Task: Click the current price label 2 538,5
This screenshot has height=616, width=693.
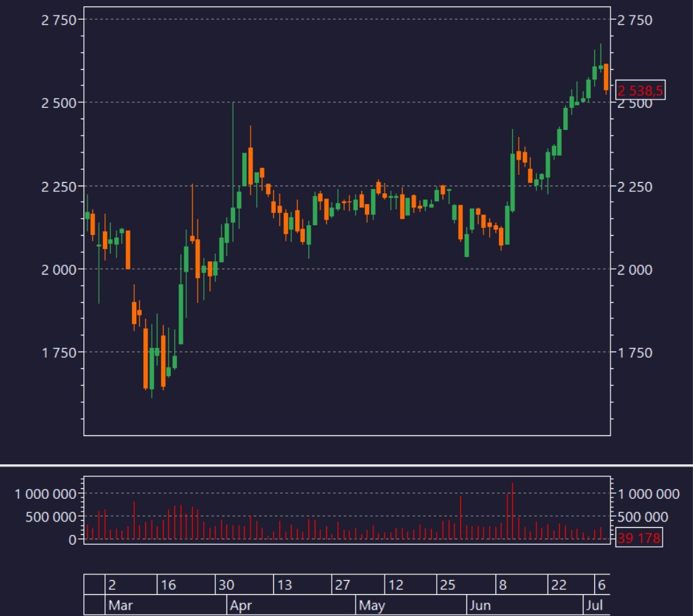Action: coord(640,90)
